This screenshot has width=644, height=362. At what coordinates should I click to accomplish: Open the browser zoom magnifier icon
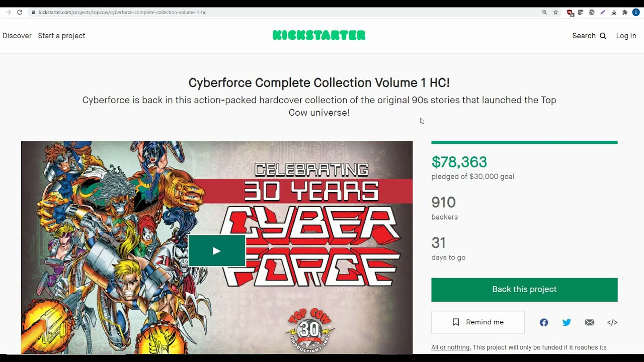tap(544, 12)
